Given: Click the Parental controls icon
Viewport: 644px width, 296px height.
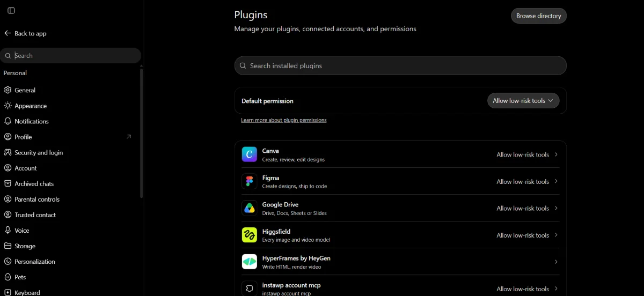Looking at the screenshot, I should pos(8,199).
